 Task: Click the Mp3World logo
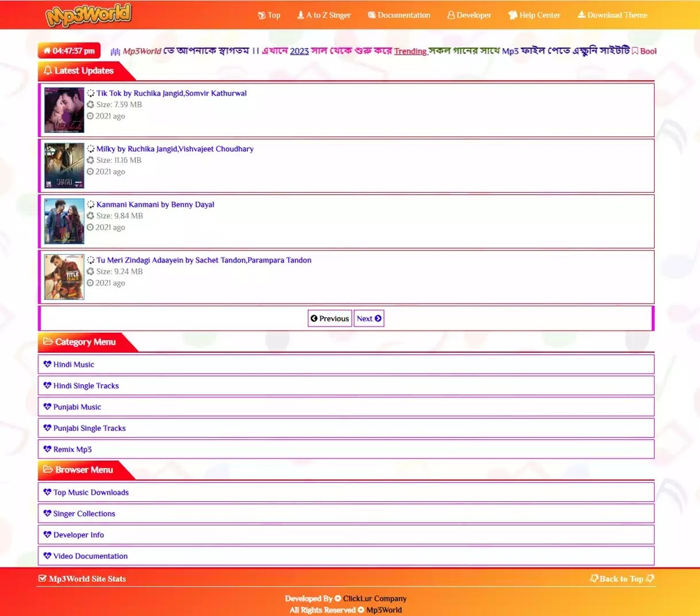[x=88, y=15]
